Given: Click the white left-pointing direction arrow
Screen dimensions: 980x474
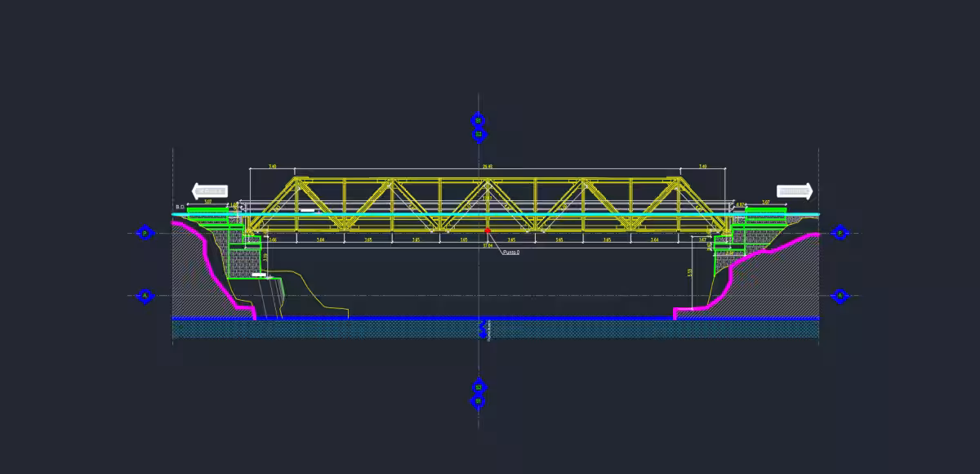Looking at the screenshot, I should pos(210,191).
